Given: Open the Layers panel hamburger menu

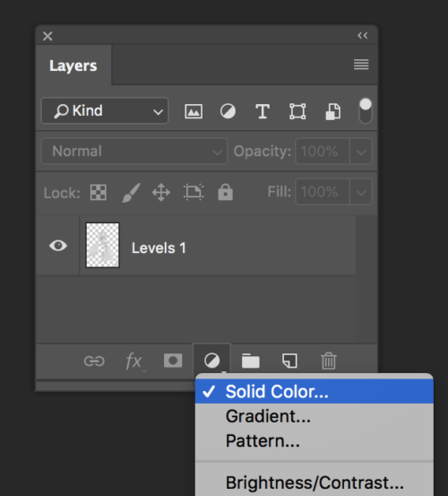Looking at the screenshot, I should tap(361, 65).
